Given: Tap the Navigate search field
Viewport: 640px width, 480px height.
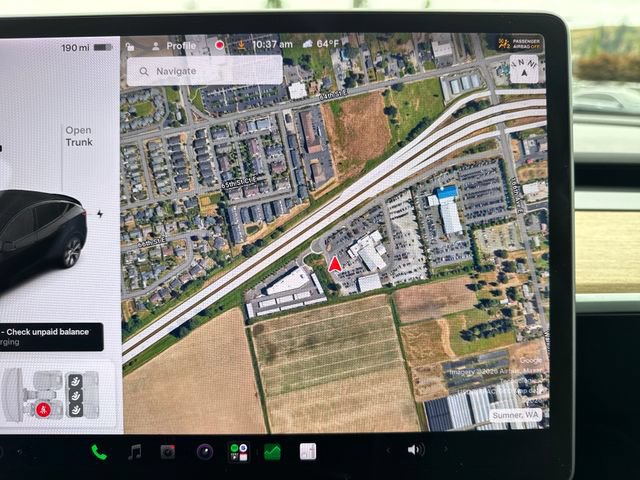Looking at the screenshot, I should tap(204, 71).
